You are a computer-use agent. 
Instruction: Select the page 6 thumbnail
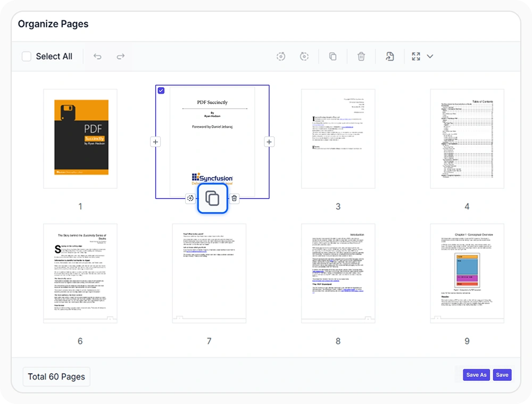coord(80,273)
